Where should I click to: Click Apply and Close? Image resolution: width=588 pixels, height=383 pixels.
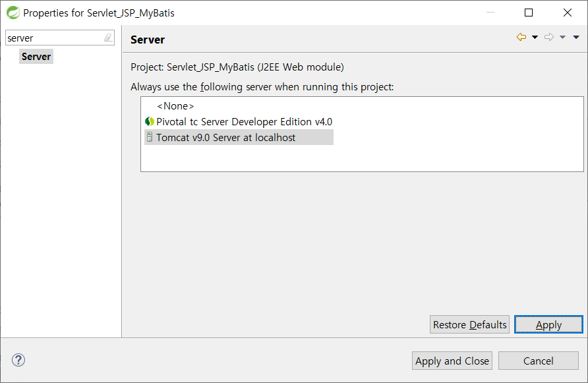[x=452, y=361]
